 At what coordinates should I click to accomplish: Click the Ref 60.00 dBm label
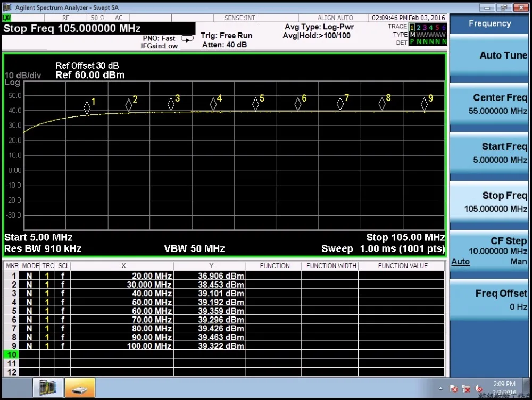tap(90, 75)
